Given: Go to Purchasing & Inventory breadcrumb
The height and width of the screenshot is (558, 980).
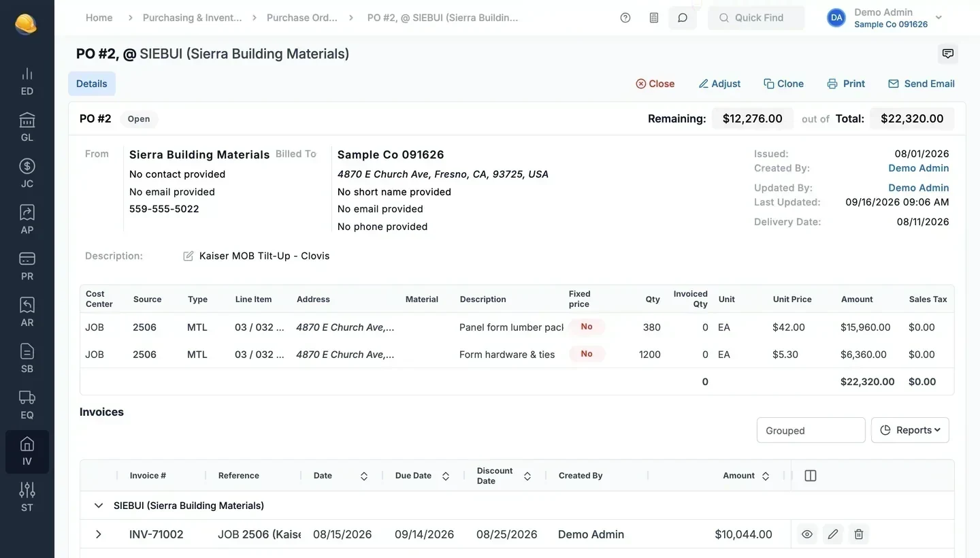Looking at the screenshot, I should click(192, 18).
